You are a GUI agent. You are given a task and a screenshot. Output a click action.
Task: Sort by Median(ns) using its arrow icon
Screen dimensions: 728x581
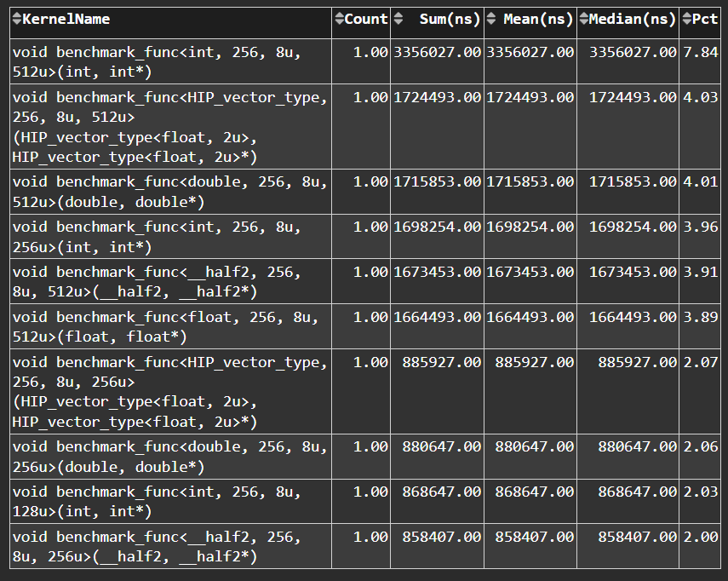[x=583, y=19]
